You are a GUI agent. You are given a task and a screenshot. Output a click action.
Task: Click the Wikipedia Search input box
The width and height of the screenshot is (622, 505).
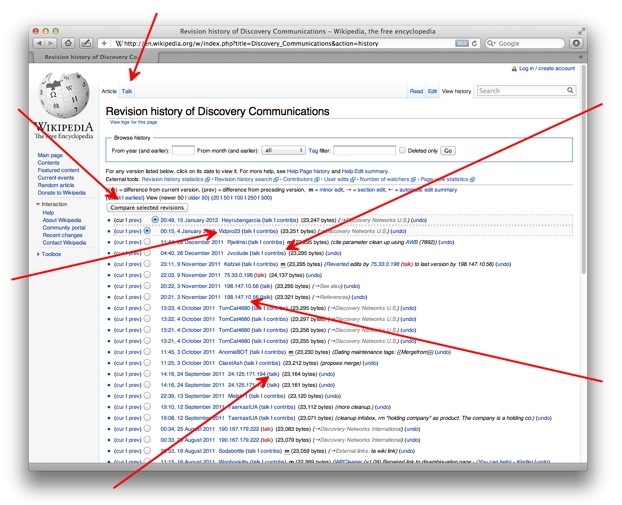522,90
